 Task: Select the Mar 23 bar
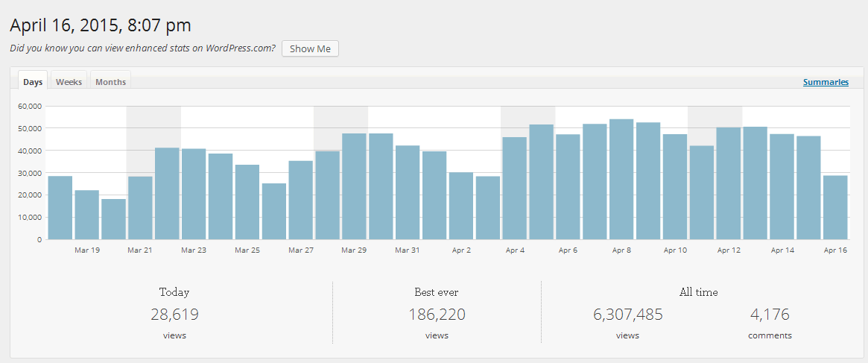coord(194,194)
